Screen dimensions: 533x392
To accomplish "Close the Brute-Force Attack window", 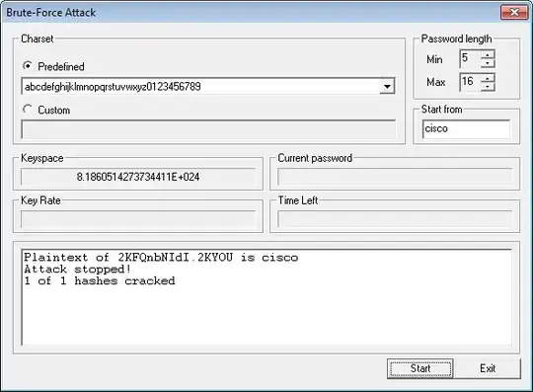I will [514, 12].
